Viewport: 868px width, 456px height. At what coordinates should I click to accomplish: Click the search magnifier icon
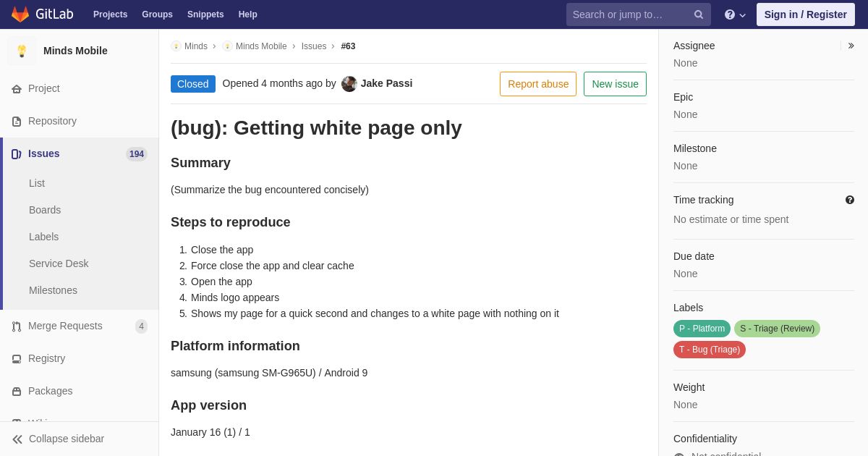pos(699,14)
